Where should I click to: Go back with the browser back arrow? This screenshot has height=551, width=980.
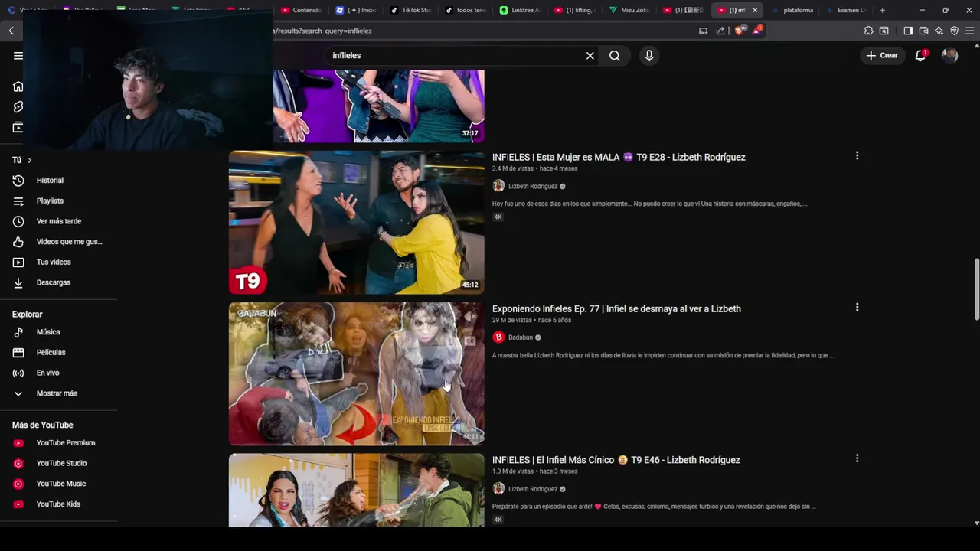(x=11, y=31)
